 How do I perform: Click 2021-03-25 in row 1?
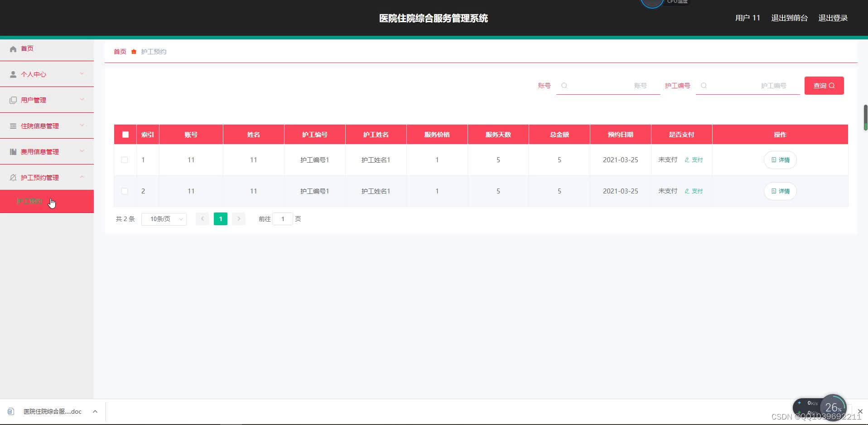621,160
